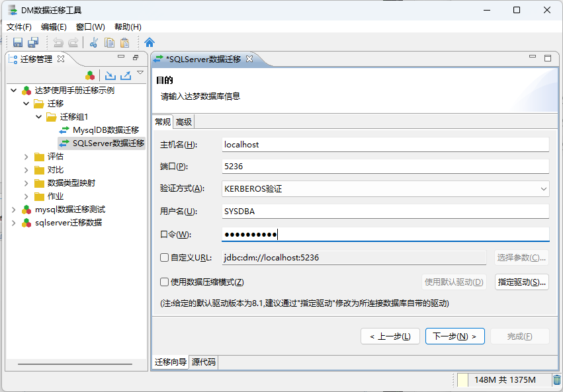Screen dimensions: 563x392
Task: Collapse the 迁移 folder node
Action: tap(26, 104)
